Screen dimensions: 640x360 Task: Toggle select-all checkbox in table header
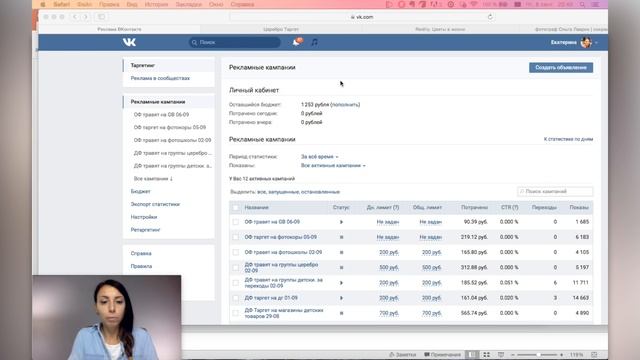[x=236, y=207]
